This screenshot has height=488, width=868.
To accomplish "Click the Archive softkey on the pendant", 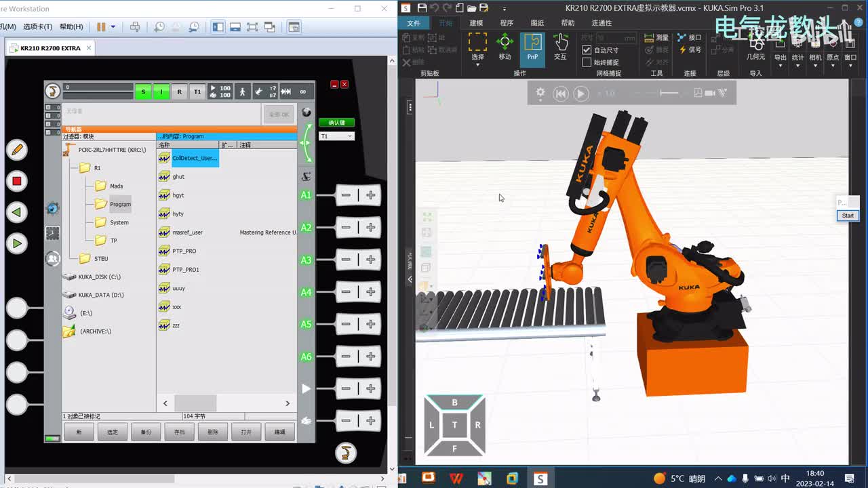I will 180,432.
